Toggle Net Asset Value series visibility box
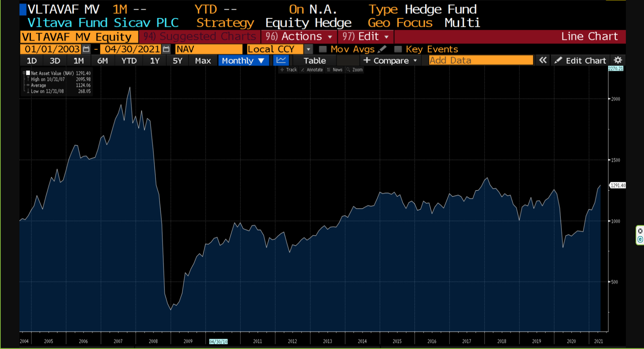 [28, 73]
